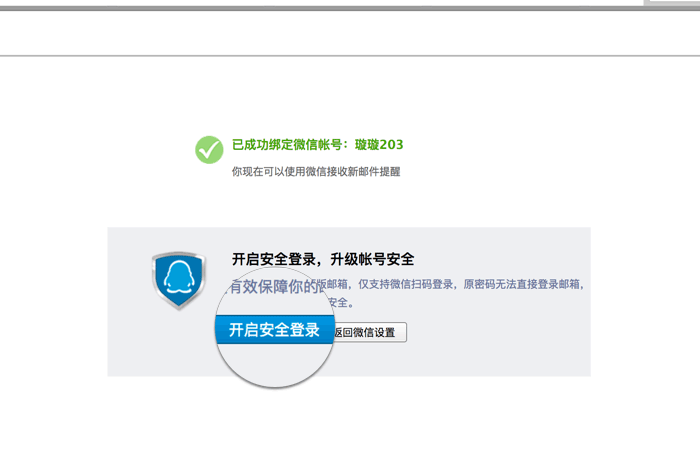The height and width of the screenshot is (450, 700).
Task: Click the magnified 有效保障你的 text
Action: tap(270, 287)
